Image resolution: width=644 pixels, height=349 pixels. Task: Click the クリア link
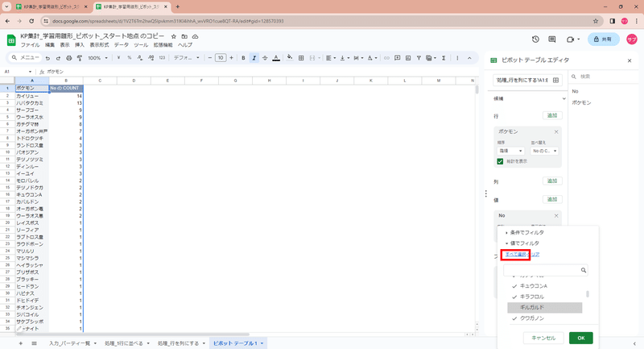click(535, 255)
